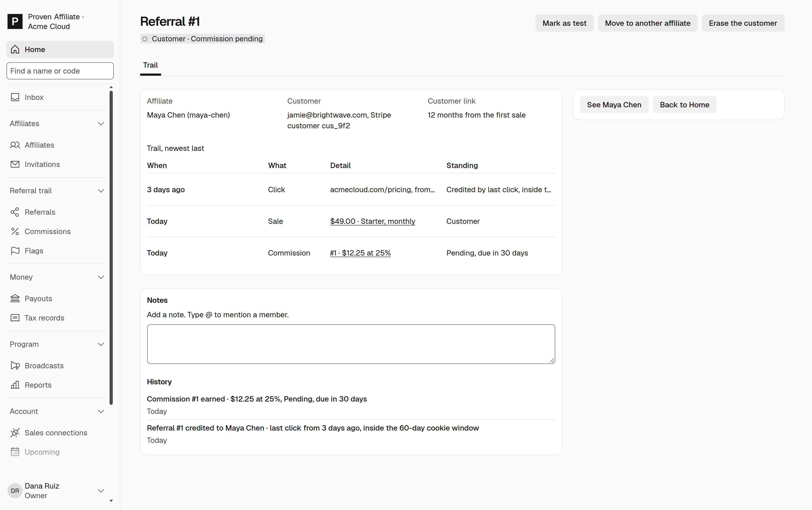Click the Pending, due in 30 days cell
This screenshot has width=812, height=510.
(487, 253)
